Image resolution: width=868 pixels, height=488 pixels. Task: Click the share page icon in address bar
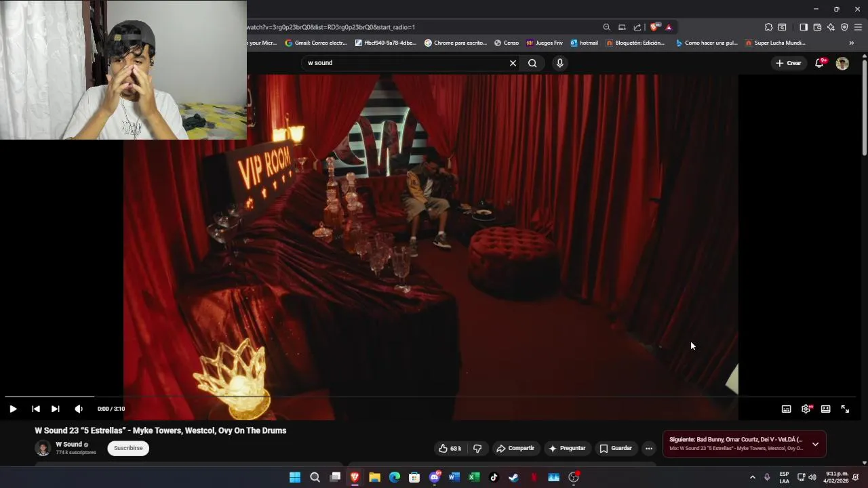637,27
